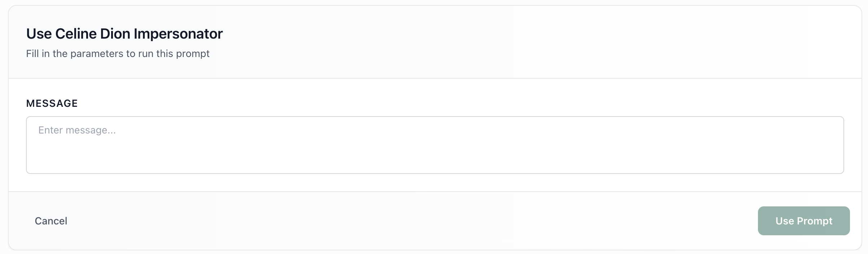Click the green Use Prompt button
The image size is (868, 254).
(803, 221)
